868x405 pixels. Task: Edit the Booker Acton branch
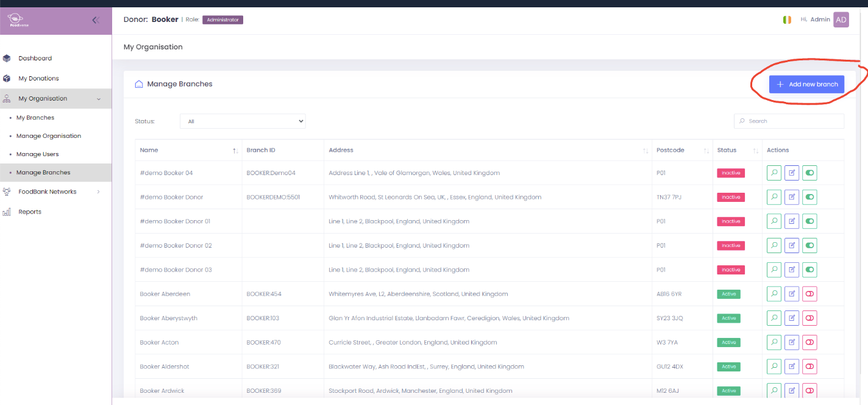pyautogui.click(x=792, y=342)
